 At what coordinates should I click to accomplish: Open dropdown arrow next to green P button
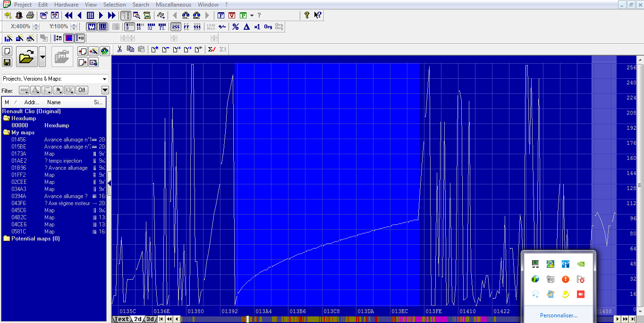coord(252,16)
